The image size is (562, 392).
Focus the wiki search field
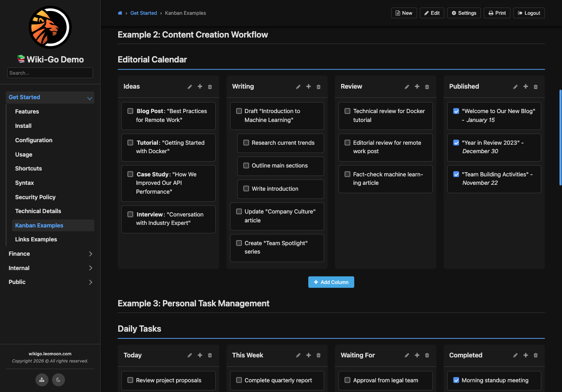tap(50, 73)
